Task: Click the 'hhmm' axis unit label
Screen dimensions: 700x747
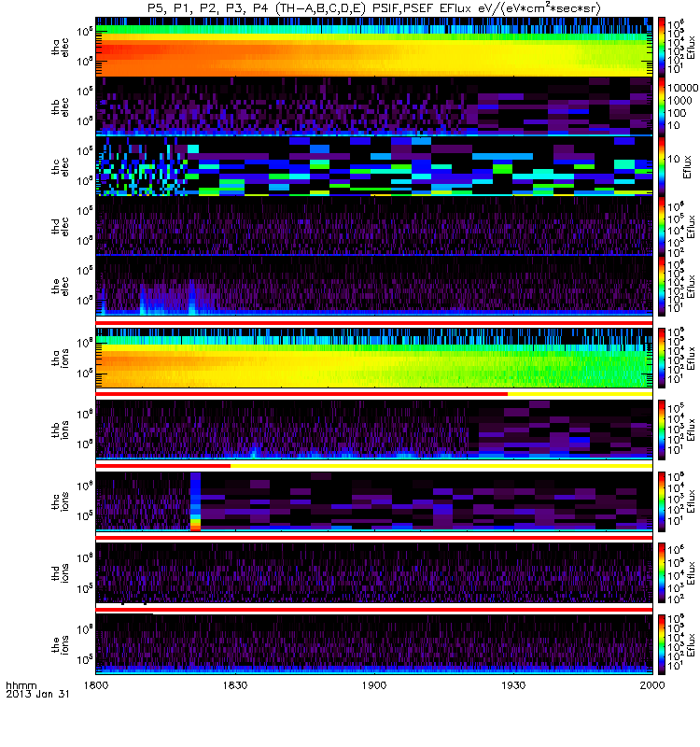Action: tap(21, 686)
